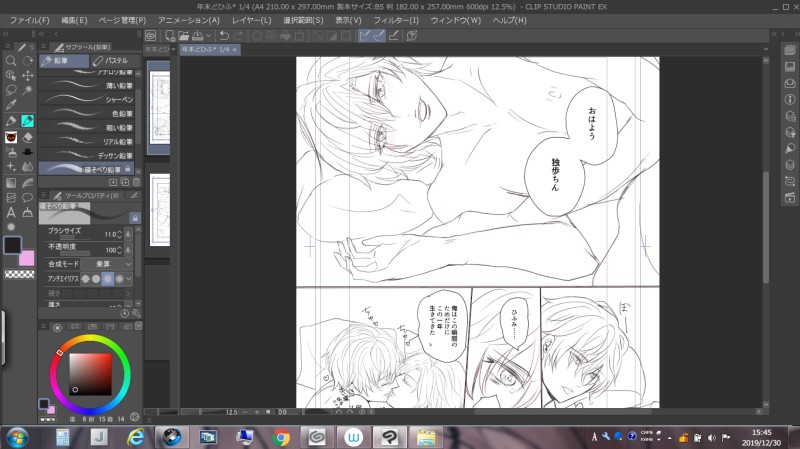Toggle Snap to grid icon
The height and width of the screenshot is (449, 800).
point(393,36)
